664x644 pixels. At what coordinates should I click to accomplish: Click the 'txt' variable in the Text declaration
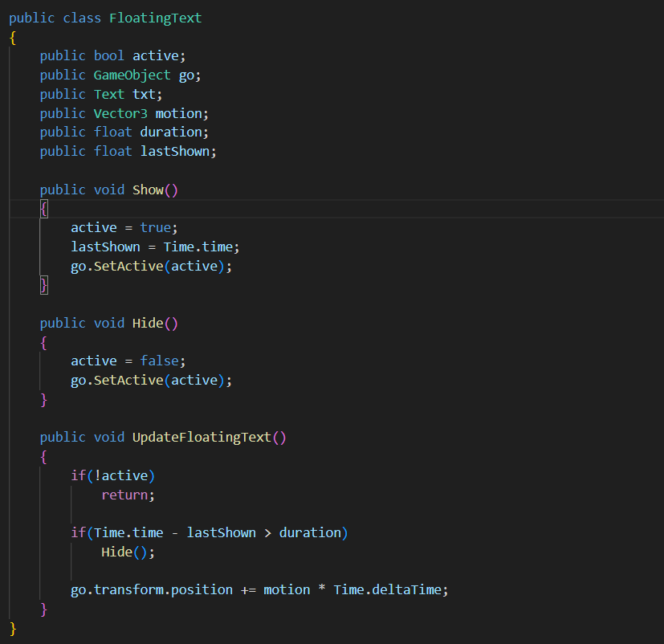click(x=144, y=94)
